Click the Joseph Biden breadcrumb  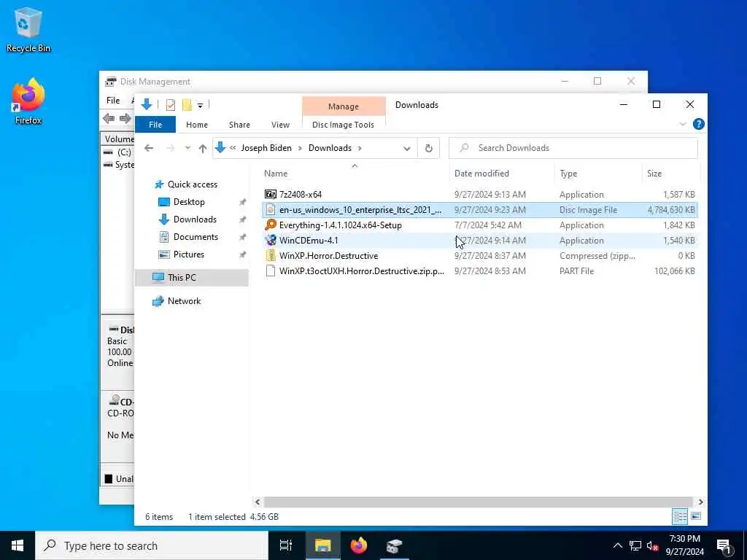tap(266, 148)
